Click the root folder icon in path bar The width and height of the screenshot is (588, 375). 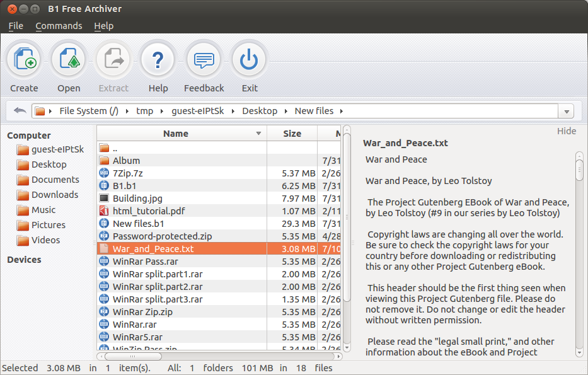click(40, 111)
